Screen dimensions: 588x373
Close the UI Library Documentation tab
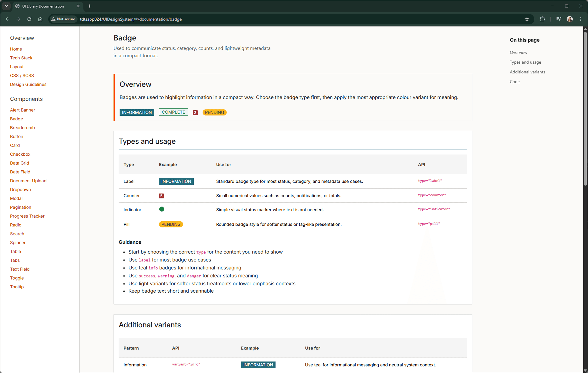[x=78, y=6]
